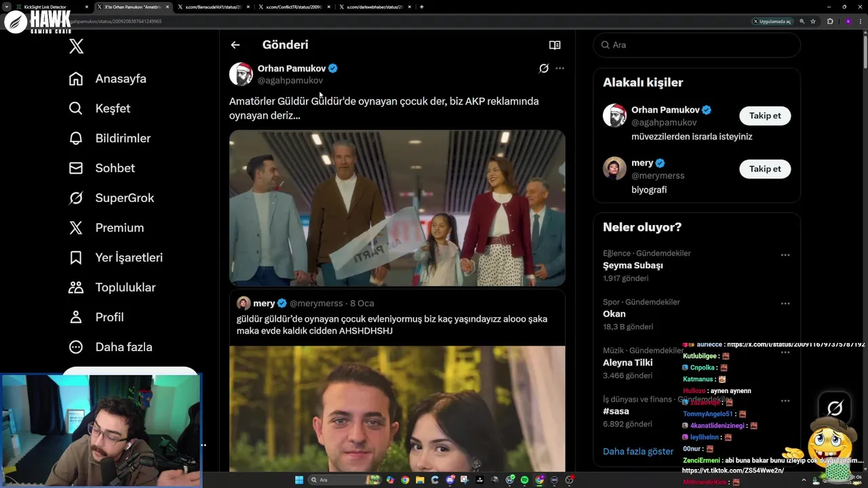Open File Explorer from the taskbar

pyautogui.click(x=420, y=480)
